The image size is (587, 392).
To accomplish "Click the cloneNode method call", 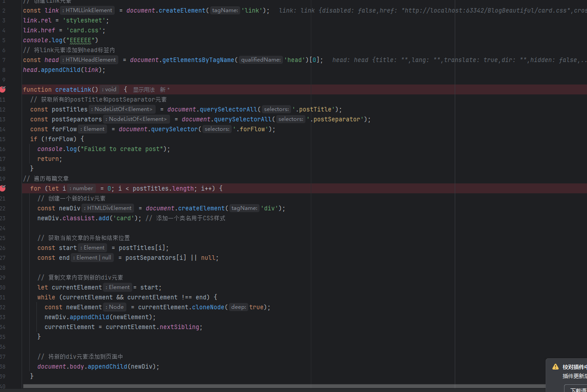I will (x=208, y=307).
